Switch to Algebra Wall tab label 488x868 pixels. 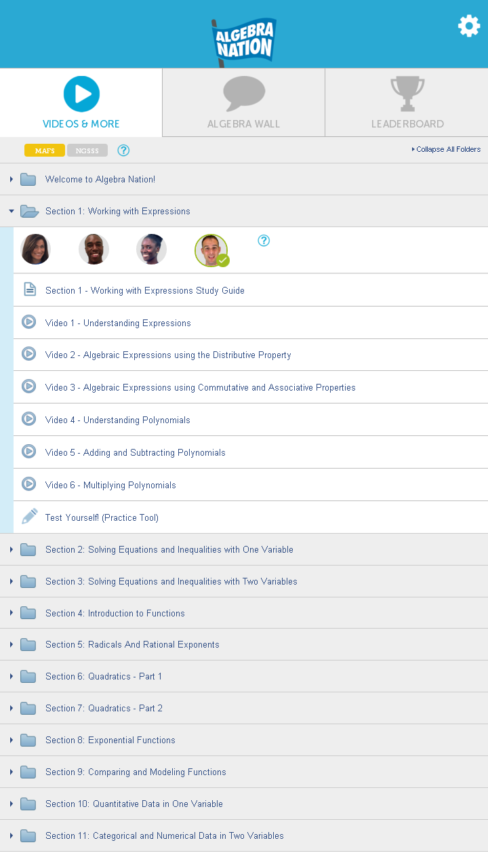point(243,124)
